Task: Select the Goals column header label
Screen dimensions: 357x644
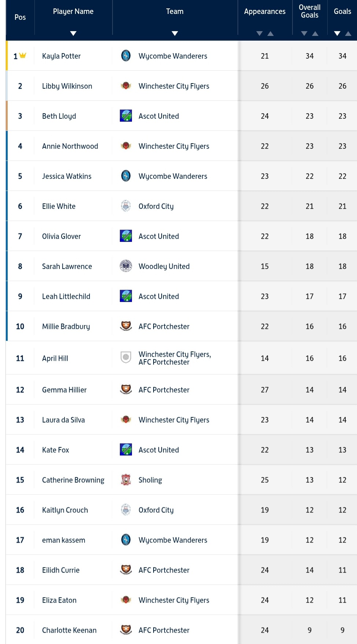Action: (342, 11)
